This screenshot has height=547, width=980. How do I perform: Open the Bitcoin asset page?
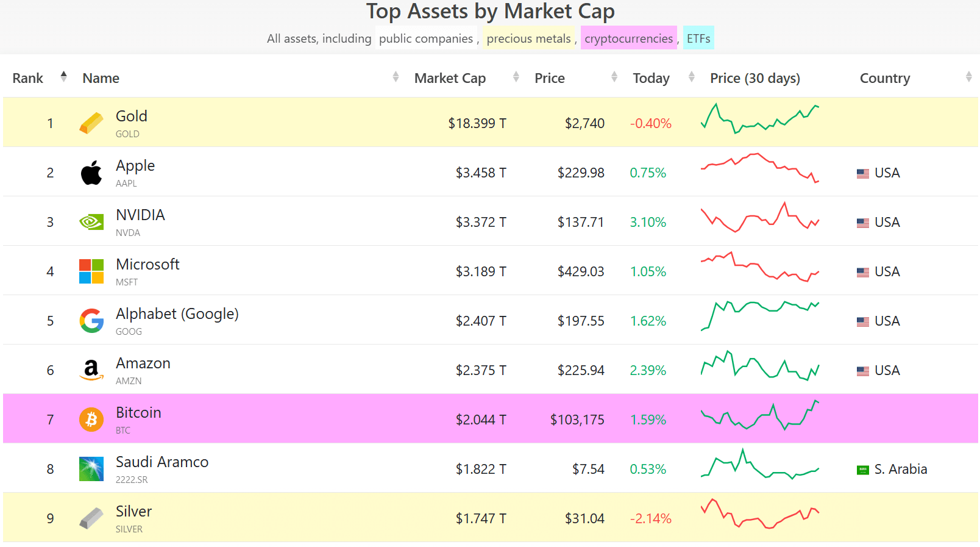coord(138,412)
